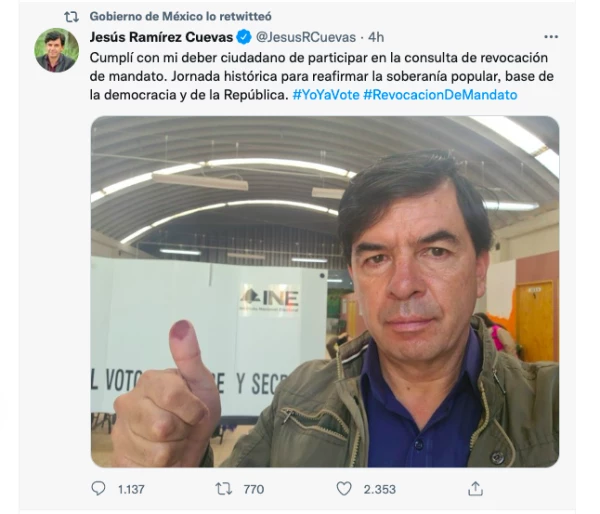Click the reply speech bubble icon
The image size is (600, 514).
click(x=98, y=489)
